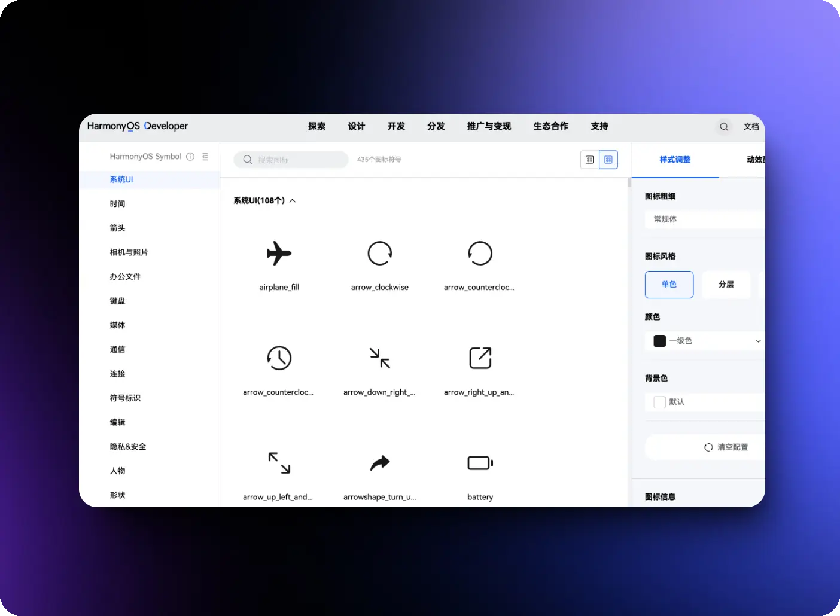Pick the arrow_clockwise symbol
The height and width of the screenshot is (616, 840).
tap(379, 254)
